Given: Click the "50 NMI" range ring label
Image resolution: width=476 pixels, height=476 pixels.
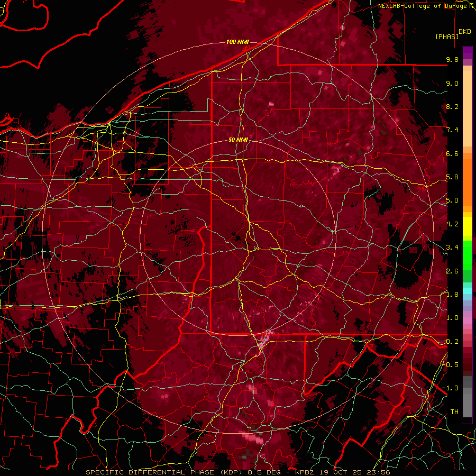Looking at the screenshot, I should click(238, 140).
